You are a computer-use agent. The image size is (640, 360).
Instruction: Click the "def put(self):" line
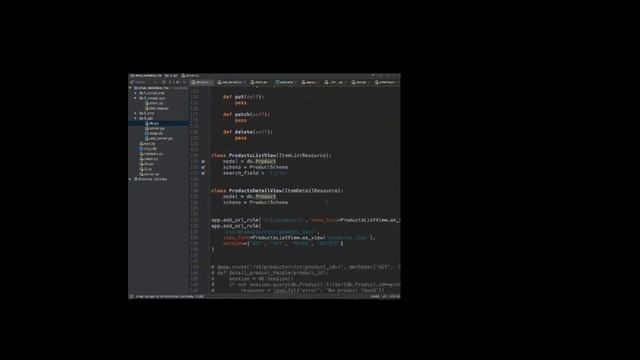[243, 97]
